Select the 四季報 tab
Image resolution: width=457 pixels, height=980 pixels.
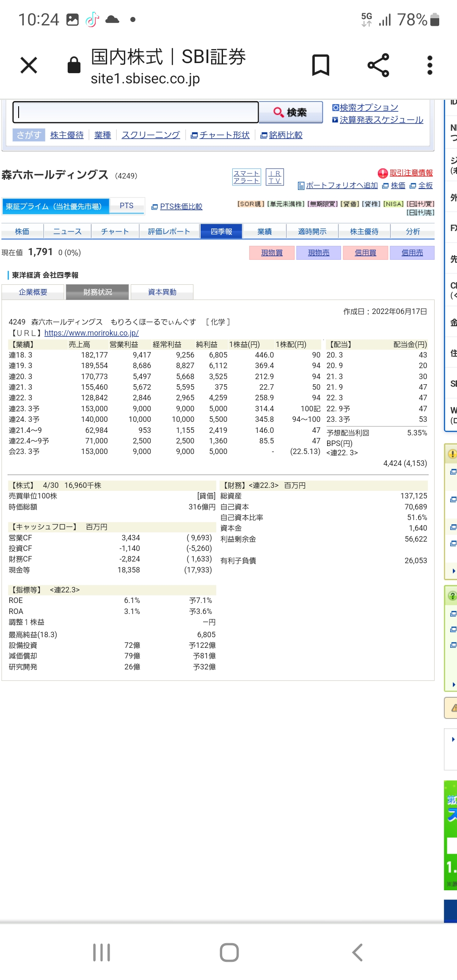[221, 231]
